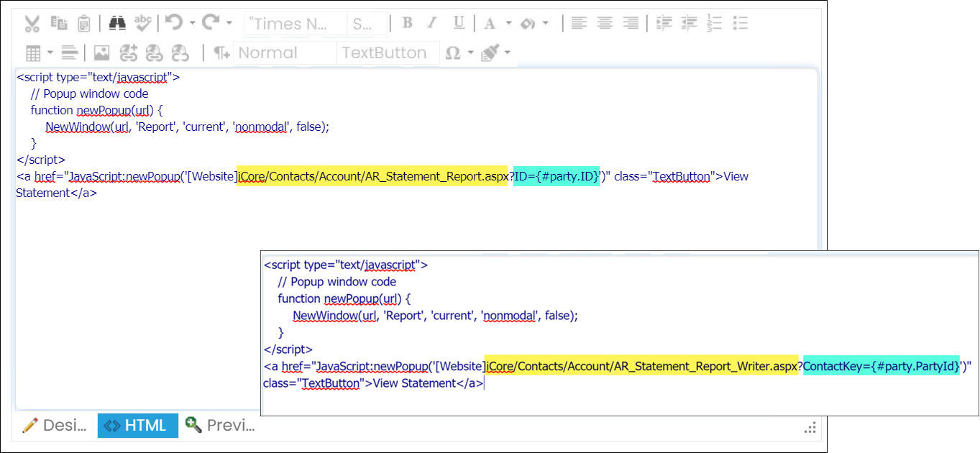Insert a horizontal rule
980x453 pixels.
pos(70,52)
